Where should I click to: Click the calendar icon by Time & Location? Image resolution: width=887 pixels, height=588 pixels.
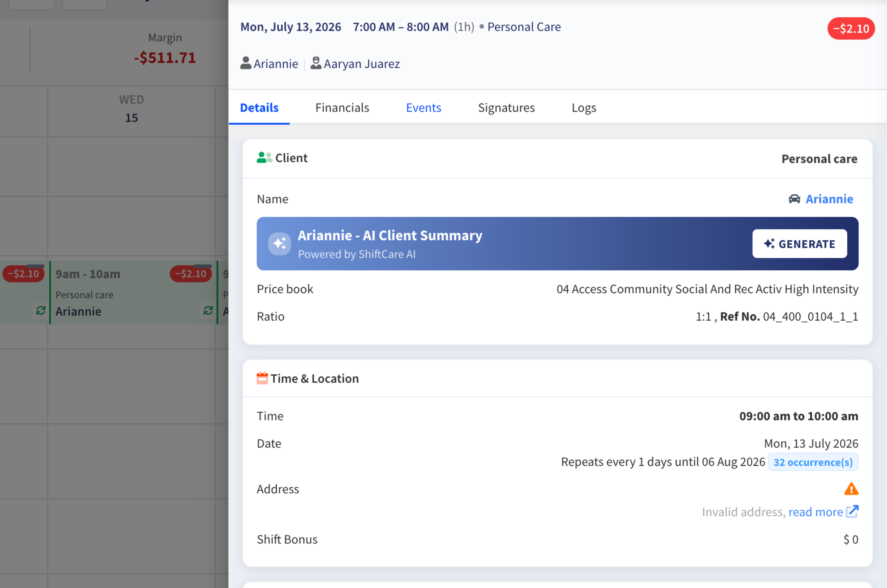262,378
